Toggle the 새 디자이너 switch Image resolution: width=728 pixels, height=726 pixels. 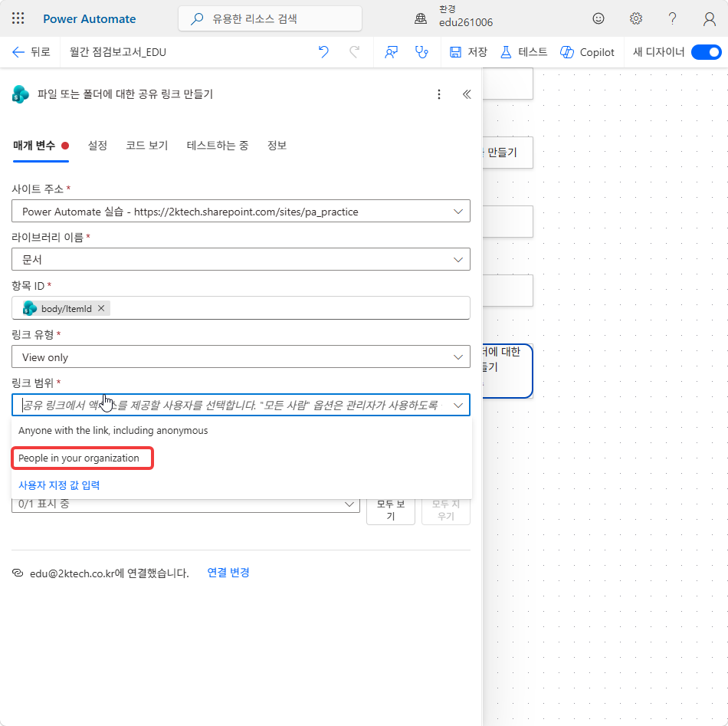[706, 52]
